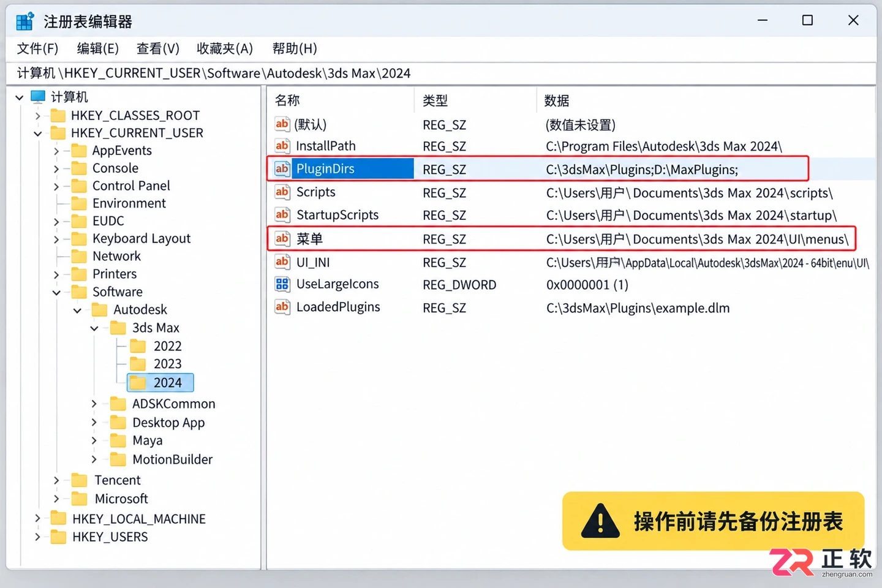Screen dimensions: 882x588
Task: Click the string icon beside (默认) value
Action: (282, 124)
